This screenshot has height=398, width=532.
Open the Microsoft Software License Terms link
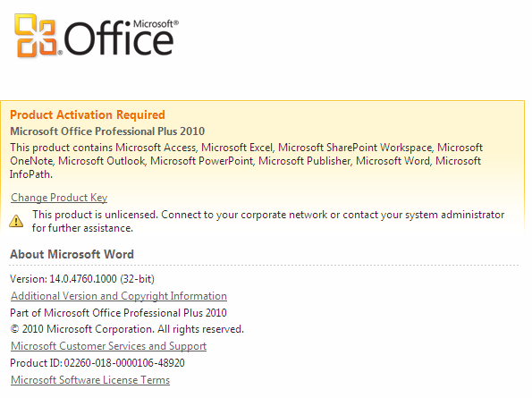[90, 380]
